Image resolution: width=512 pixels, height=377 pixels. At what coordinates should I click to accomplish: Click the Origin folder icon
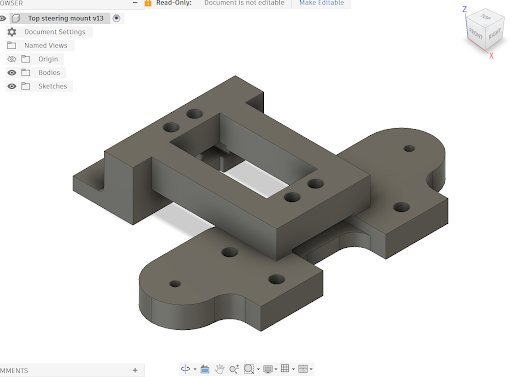coord(26,59)
